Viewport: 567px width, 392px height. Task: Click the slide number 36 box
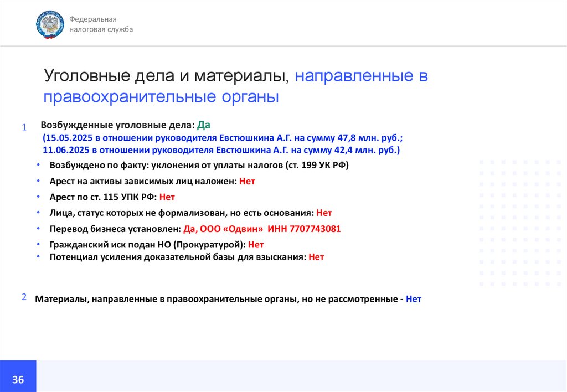18,376
